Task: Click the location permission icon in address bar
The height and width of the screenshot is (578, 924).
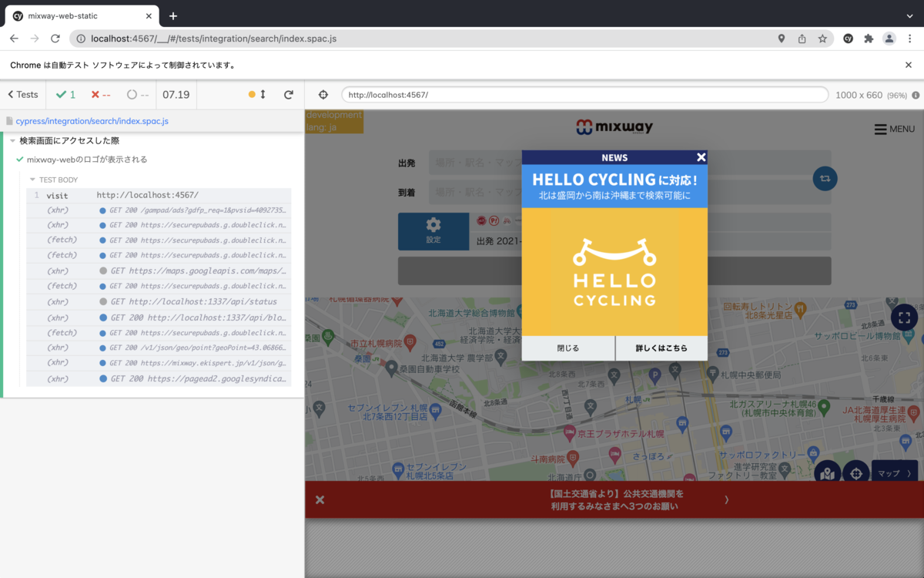Action: pos(781,39)
